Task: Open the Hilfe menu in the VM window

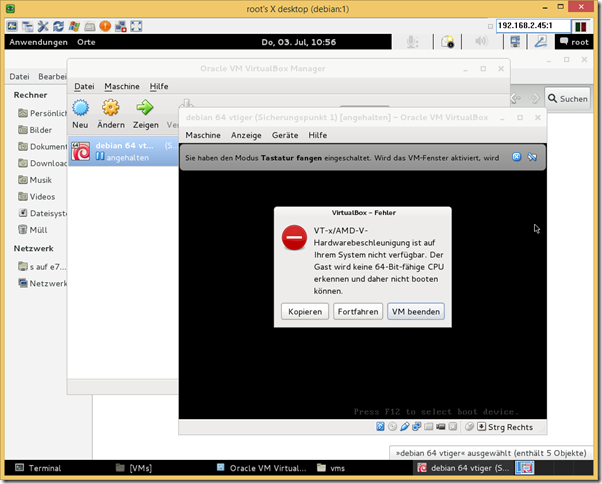Action: coord(318,135)
